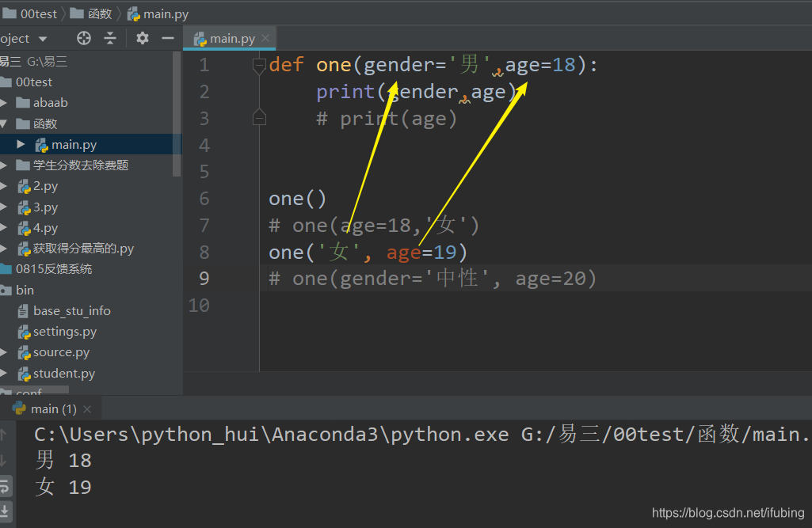812x528 pixels.
Task: Click line number 9 in the gutter
Action: pos(204,279)
